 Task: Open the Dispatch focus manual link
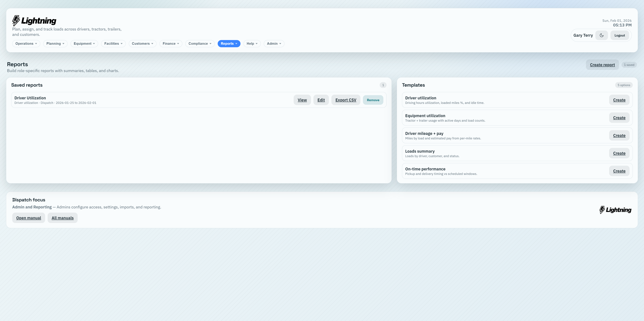29,218
